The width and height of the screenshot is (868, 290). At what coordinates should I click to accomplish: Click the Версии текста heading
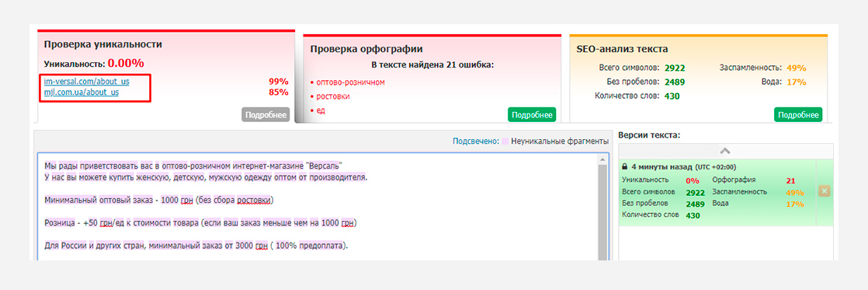tap(649, 135)
